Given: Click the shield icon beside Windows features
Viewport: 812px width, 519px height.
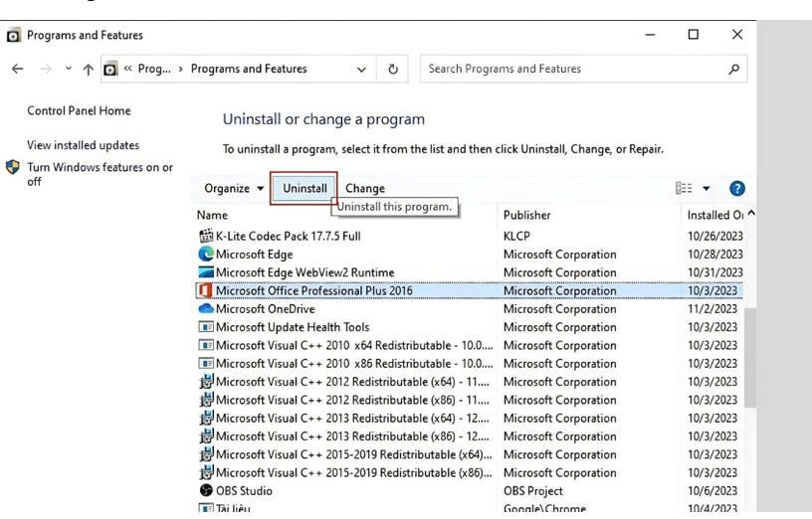Looking at the screenshot, I should pyautogui.click(x=13, y=167).
